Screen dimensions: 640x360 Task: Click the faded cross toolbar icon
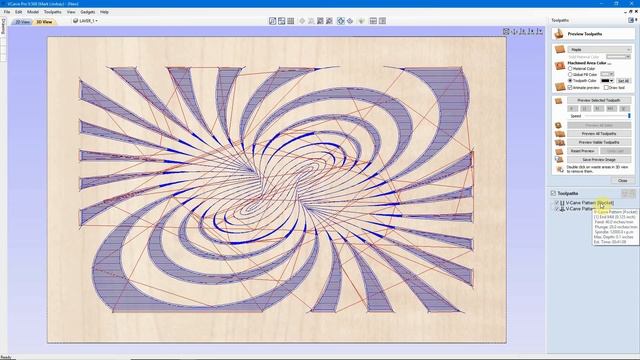click(311, 21)
